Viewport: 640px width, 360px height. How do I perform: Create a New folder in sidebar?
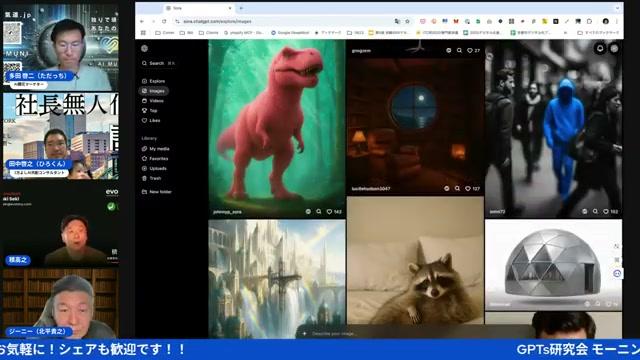coord(157,192)
